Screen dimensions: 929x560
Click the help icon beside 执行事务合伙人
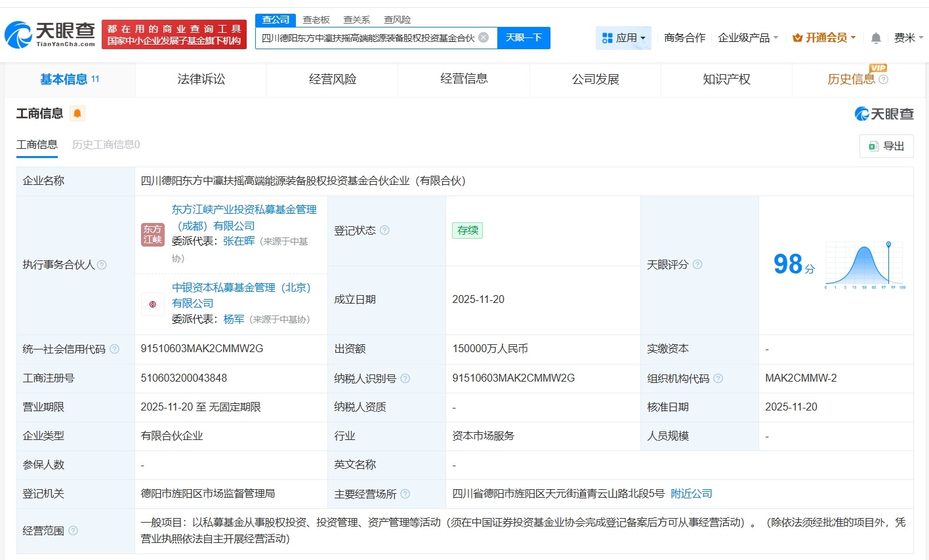102,264
